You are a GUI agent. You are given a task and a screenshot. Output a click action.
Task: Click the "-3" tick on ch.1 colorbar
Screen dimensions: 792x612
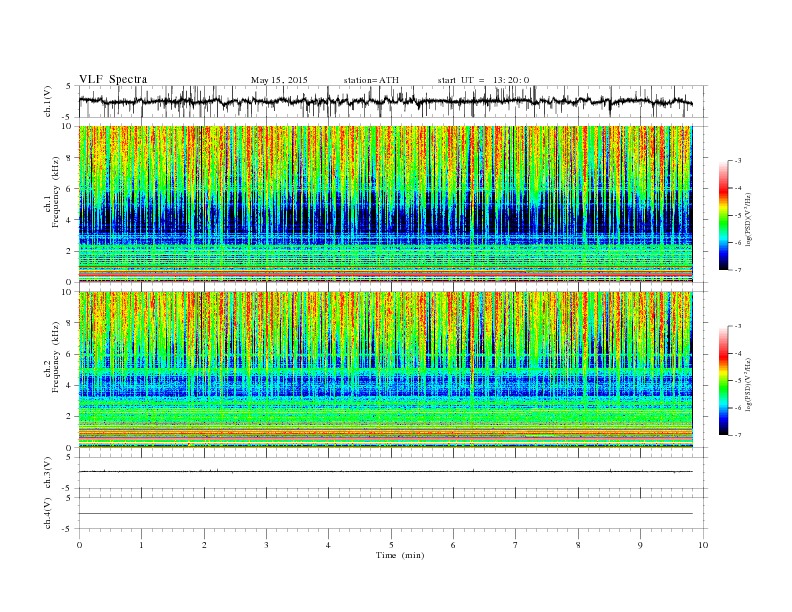[738, 161]
